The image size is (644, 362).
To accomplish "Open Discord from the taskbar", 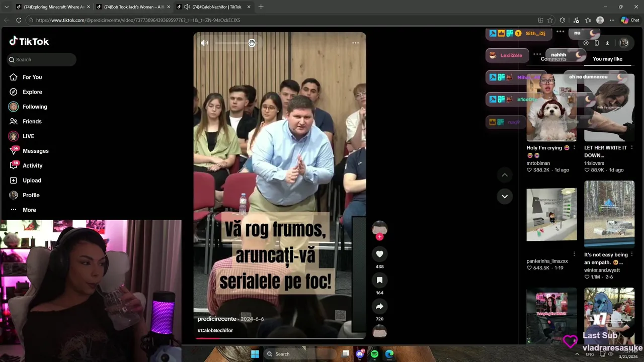I will [360, 354].
